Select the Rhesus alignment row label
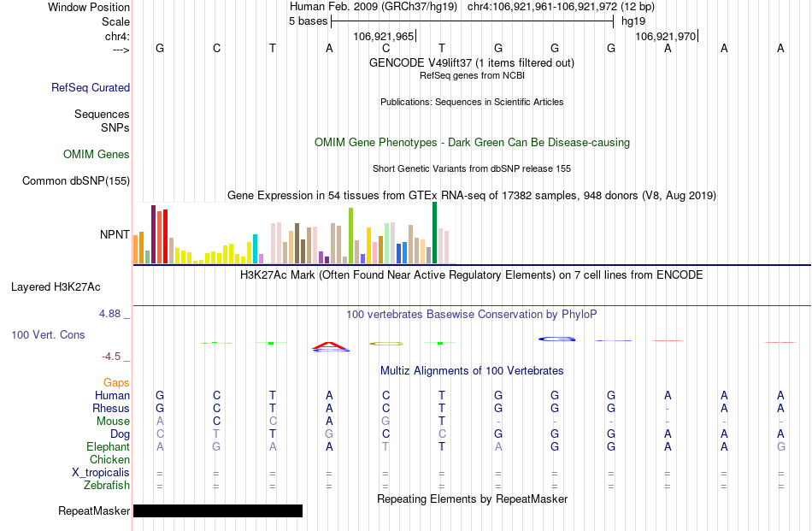The height and width of the screenshot is (531, 812). 110,408
